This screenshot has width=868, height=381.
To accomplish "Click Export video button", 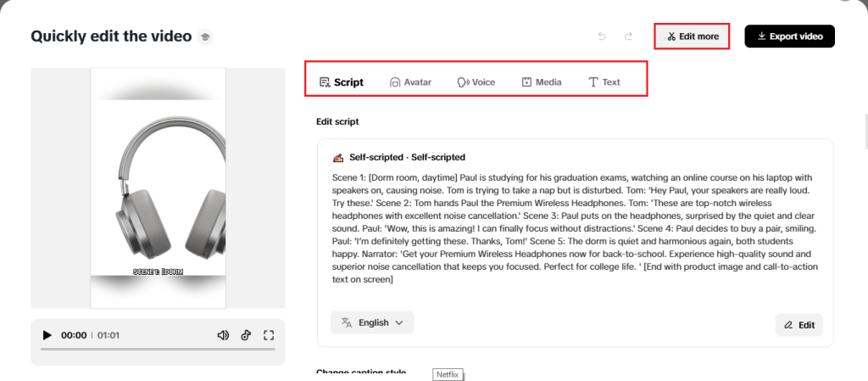I will tap(789, 36).
